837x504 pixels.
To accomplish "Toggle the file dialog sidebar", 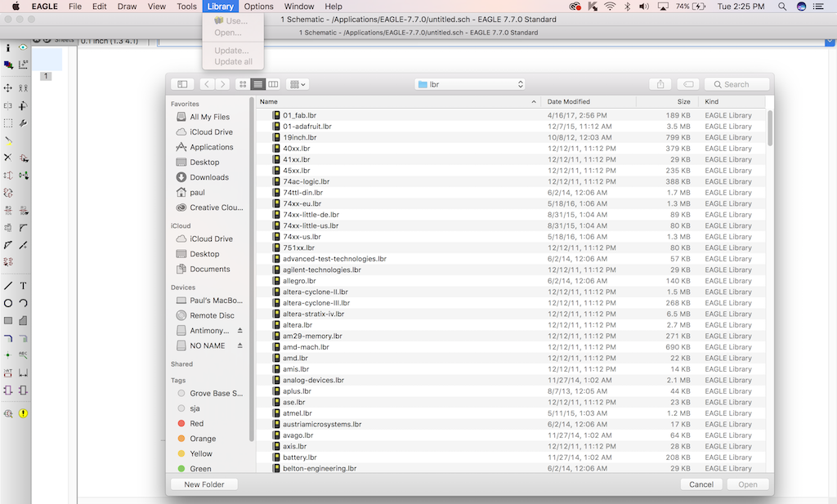I will tap(182, 84).
